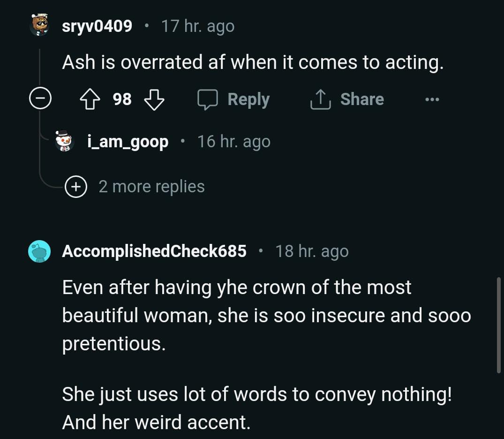Click the "17 hr. ago" timestamp
The height and width of the screenshot is (439, 504).
197,26
